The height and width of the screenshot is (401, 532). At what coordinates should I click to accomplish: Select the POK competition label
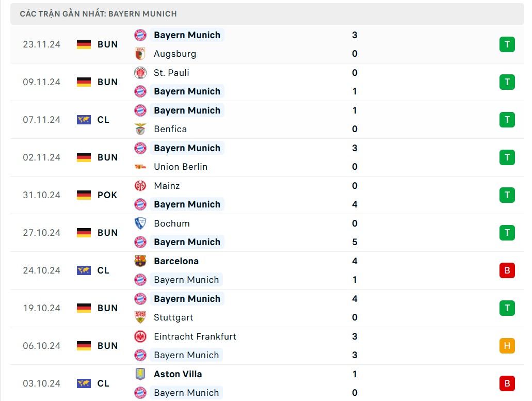[107, 195]
